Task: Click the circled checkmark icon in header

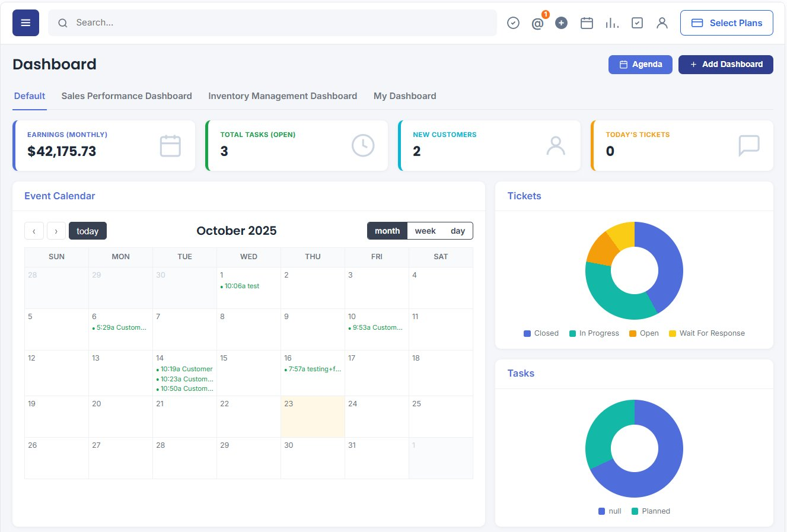Action: tap(514, 23)
